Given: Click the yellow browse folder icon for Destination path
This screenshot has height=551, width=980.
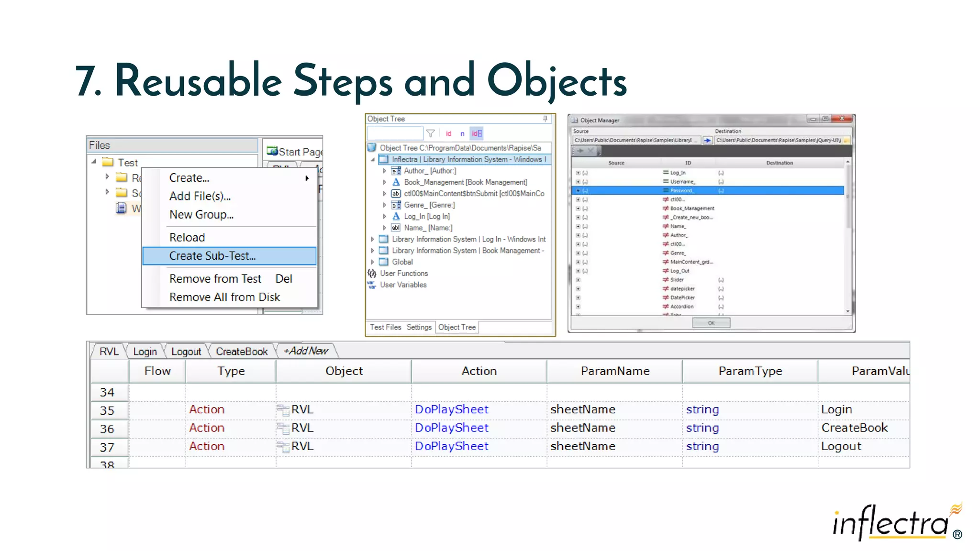Looking at the screenshot, I should (x=846, y=140).
